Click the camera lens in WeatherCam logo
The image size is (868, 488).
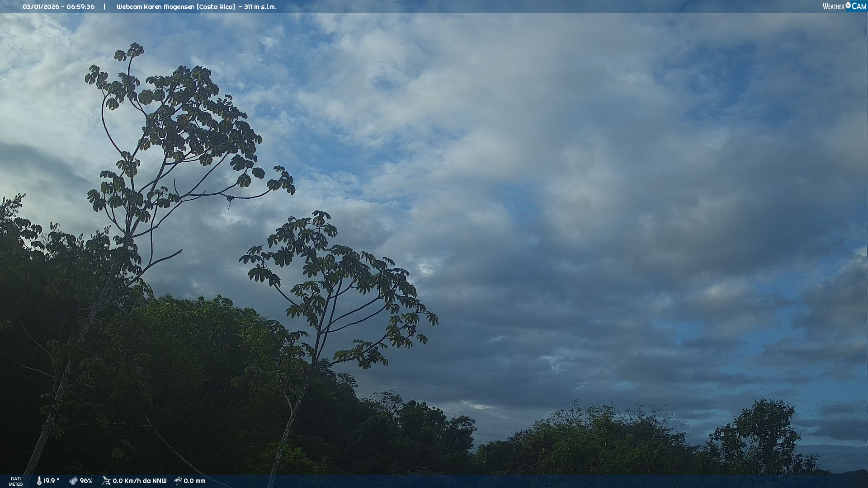pos(848,5)
